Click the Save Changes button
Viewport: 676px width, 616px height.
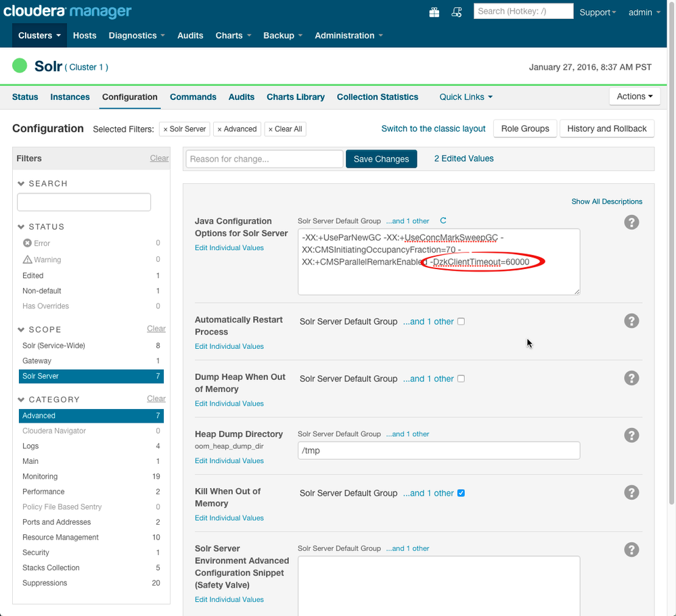[x=381, y=159]
